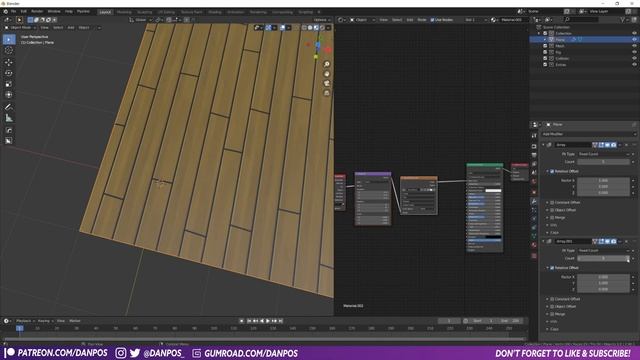Enable Object Offset in first Array modifier
640x360 pixels.
[552, 210]
